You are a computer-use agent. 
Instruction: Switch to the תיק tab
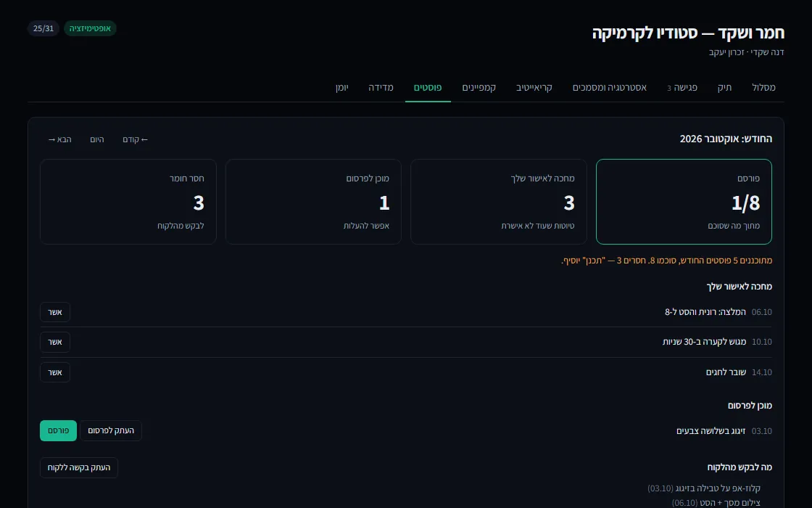[724, 88]
